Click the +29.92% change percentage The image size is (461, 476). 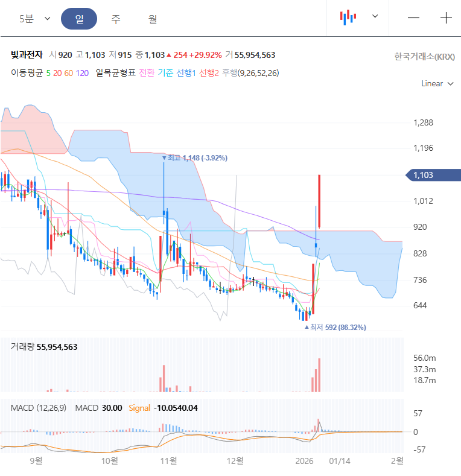tap(205, 55)
